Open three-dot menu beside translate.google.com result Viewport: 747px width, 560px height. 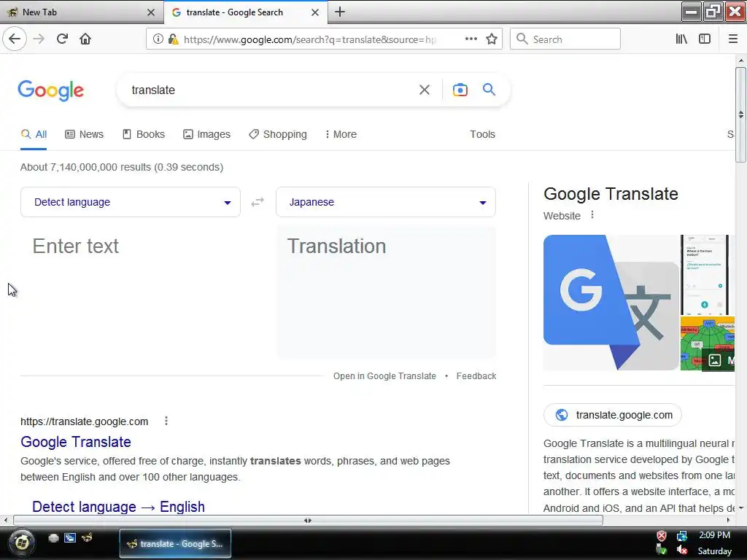[x=166, y=421]
